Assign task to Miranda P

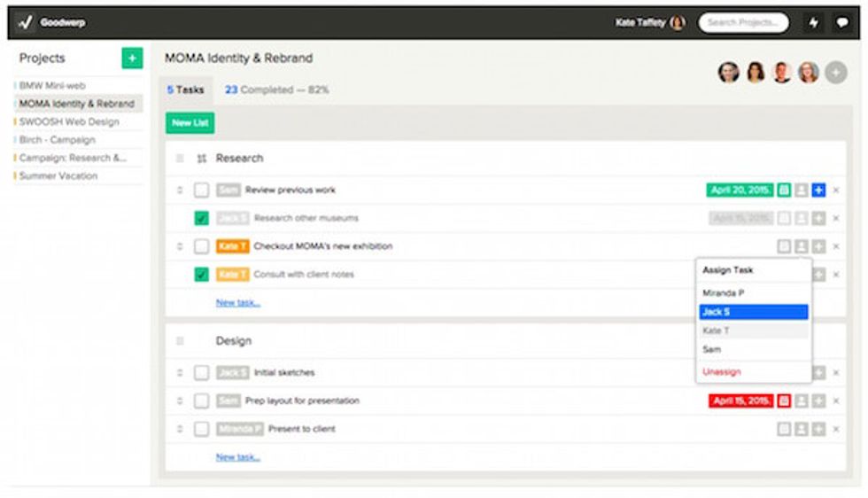754,293
